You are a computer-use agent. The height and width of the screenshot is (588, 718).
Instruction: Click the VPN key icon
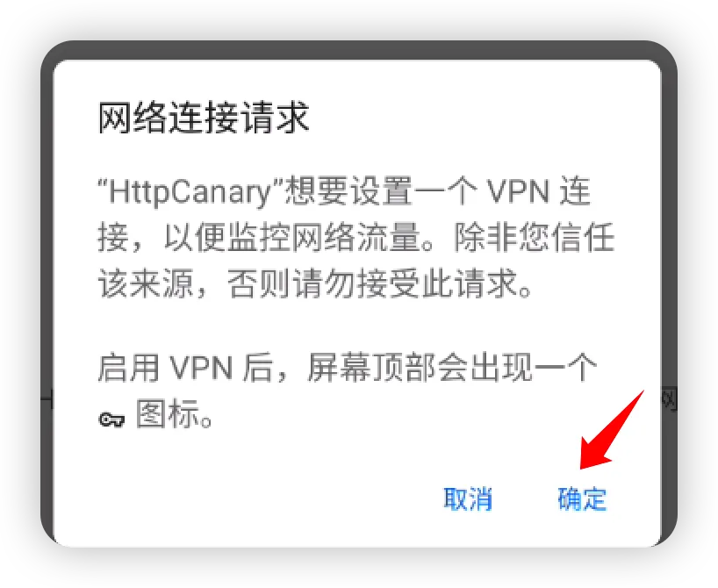pyautogui.click(x=111, y=419)
